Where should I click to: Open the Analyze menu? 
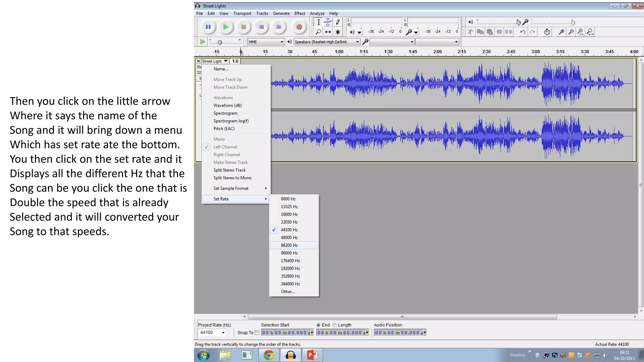pos(317,14)
